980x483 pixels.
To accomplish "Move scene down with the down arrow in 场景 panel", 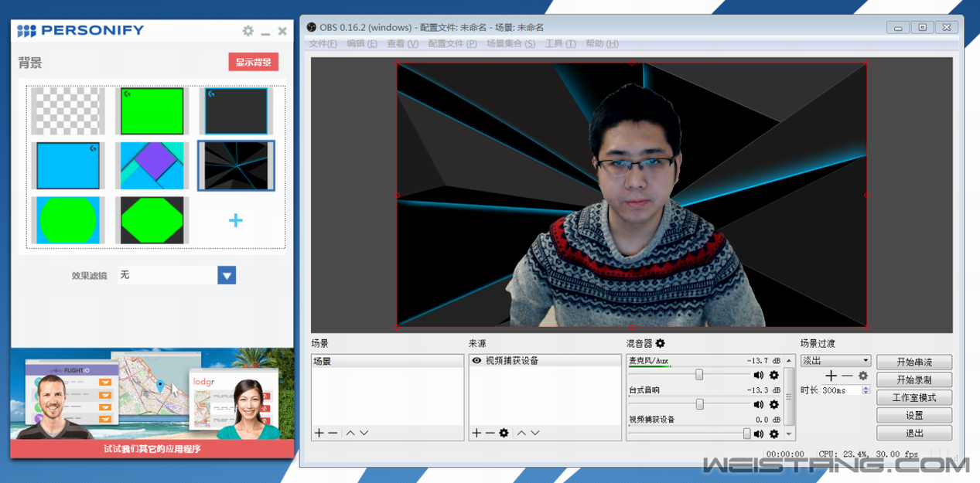I will pyautogui.click(x=364, y=433).
